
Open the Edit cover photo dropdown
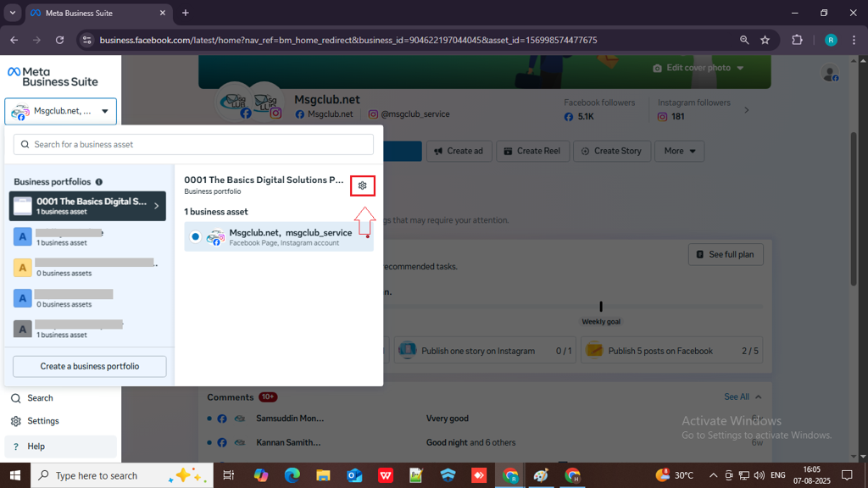pos(698,68)
